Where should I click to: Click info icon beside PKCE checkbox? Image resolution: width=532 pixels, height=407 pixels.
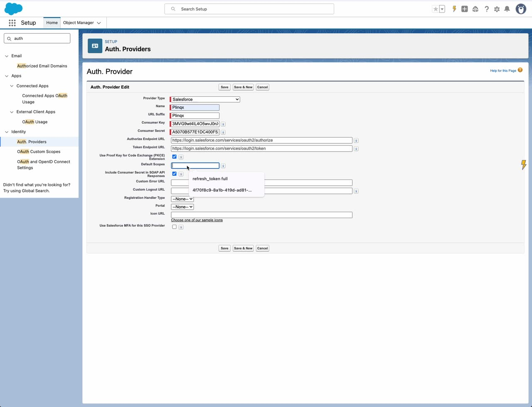point(181,157)
